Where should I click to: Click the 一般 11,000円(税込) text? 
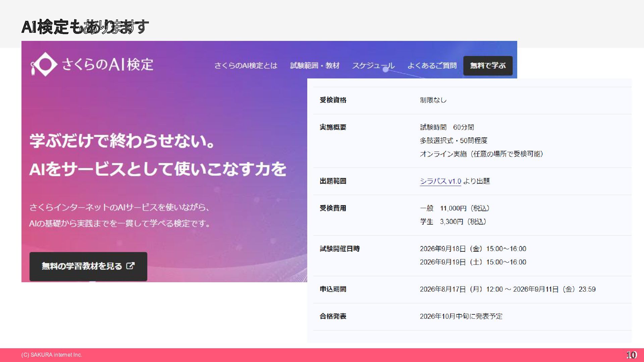coord(454,208)
